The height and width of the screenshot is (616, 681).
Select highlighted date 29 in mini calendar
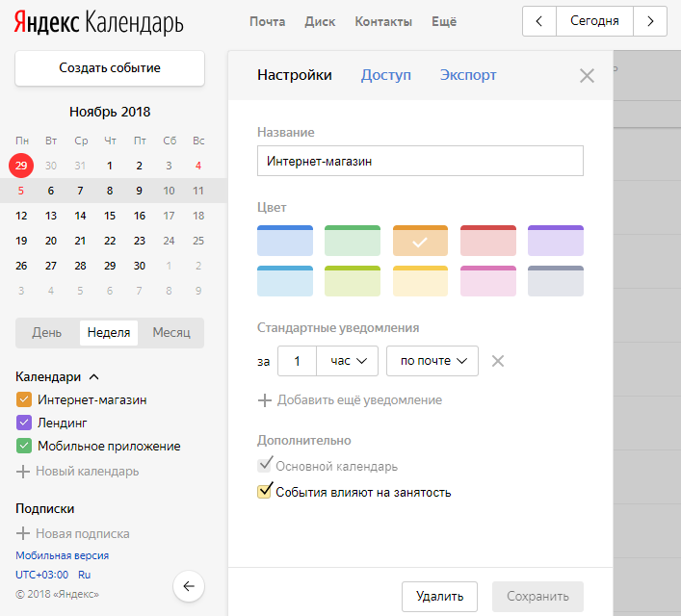pyautogui.click(x=21, y=166)
